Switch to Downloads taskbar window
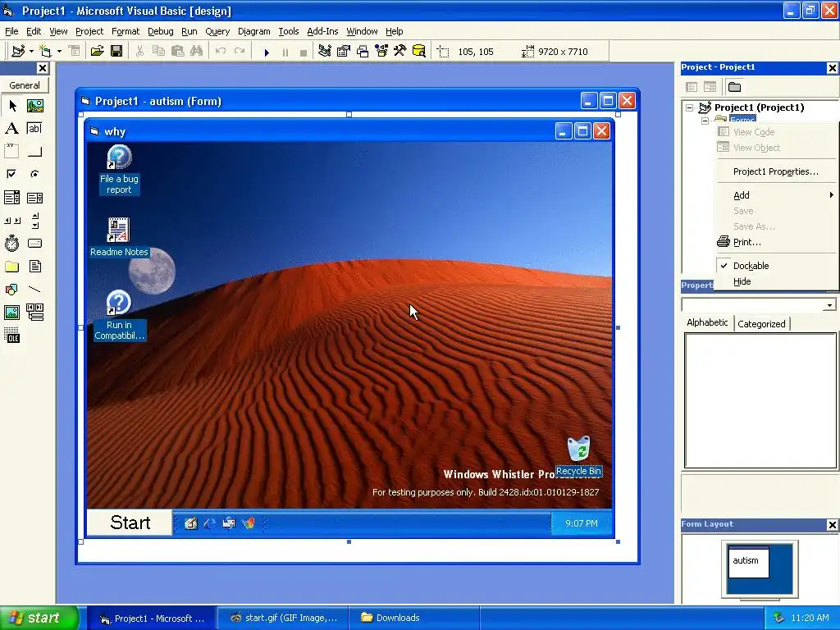The height and width of the screenshot is (630, 840). tap(413, 618)
